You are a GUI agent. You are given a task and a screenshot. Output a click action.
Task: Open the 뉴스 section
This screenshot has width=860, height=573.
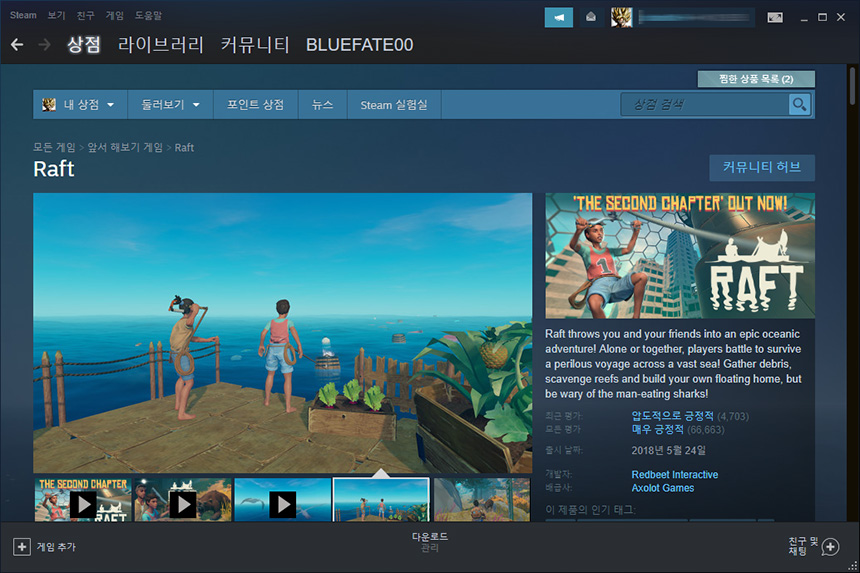click(x=322, y=104)
